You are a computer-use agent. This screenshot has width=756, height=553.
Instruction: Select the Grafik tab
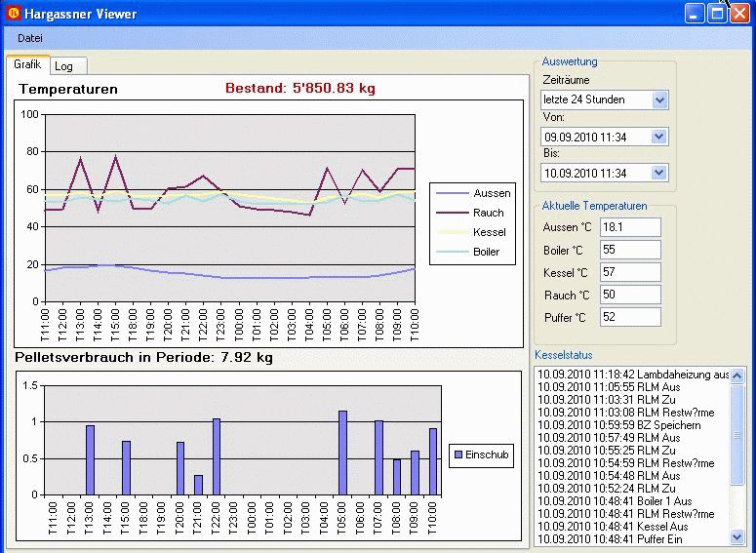27,64
